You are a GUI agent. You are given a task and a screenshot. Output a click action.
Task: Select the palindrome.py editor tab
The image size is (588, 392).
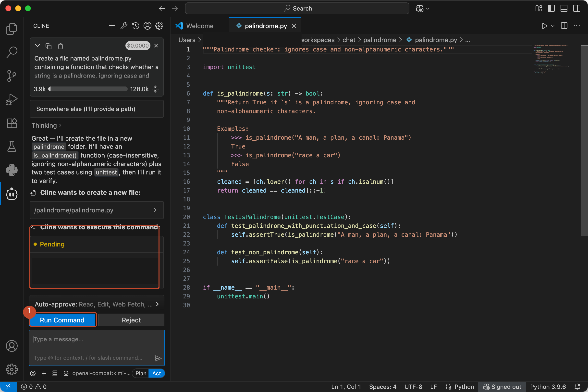(x=265, y=26)
